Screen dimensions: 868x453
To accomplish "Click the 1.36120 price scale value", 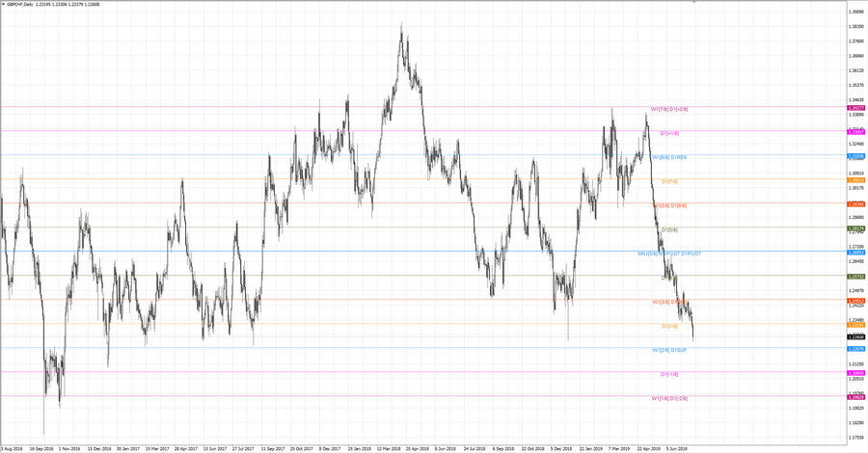I will click(856, 70).
